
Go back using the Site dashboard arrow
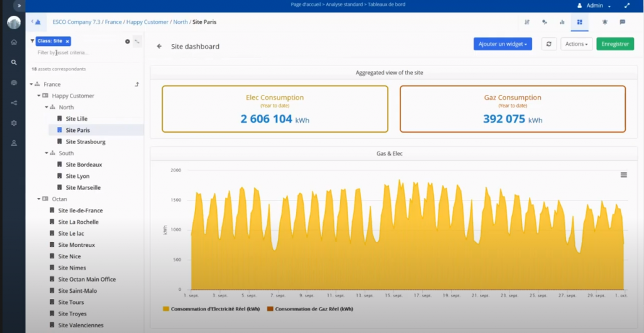tap(159, 46)
